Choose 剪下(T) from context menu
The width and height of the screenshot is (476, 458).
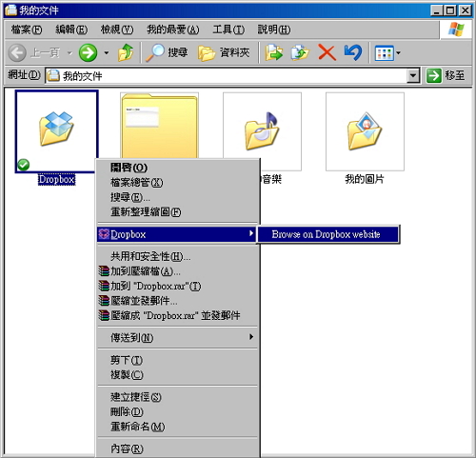(178, 360)
